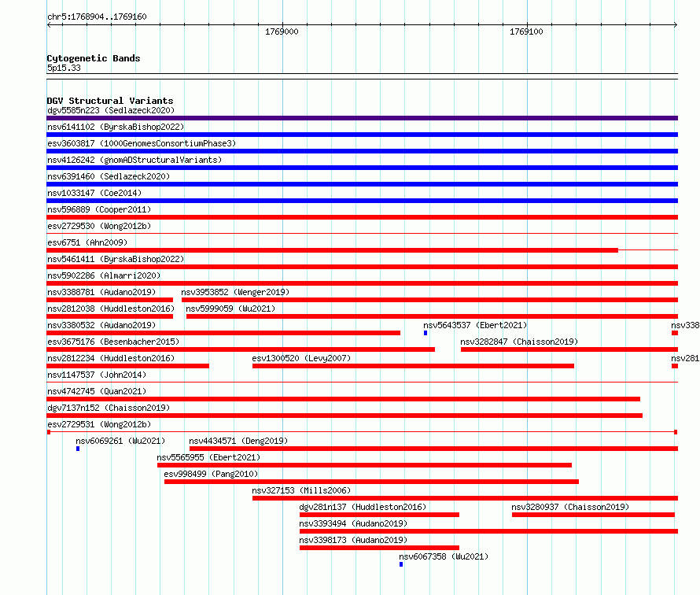Screen dimensions: 700x595
Task: Click the small blue marker of nsv6069261
Action: click(x=78, y=449)
